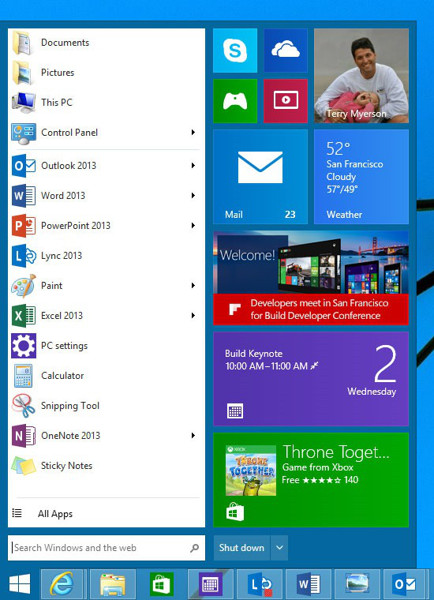Viewport: 434px width, 600px height.
Task: Select the Pictures text label
Action: [57, 72]
